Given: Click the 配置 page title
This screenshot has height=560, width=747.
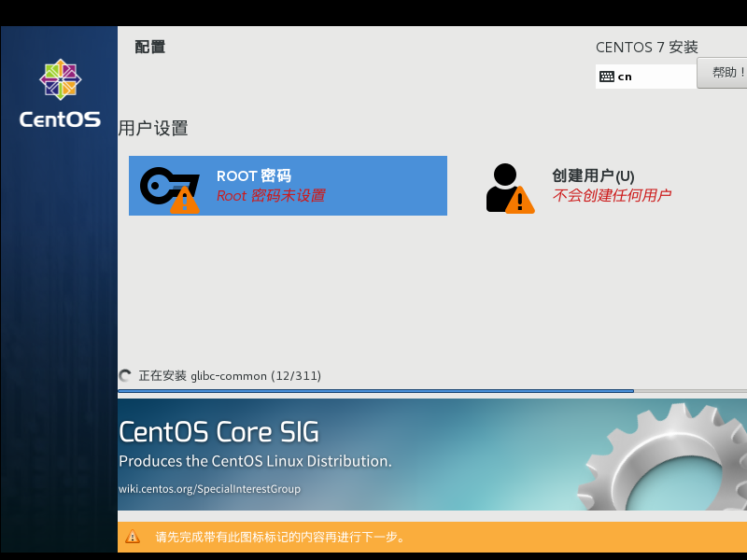Looking at the screenshot, I should (150, 48).
